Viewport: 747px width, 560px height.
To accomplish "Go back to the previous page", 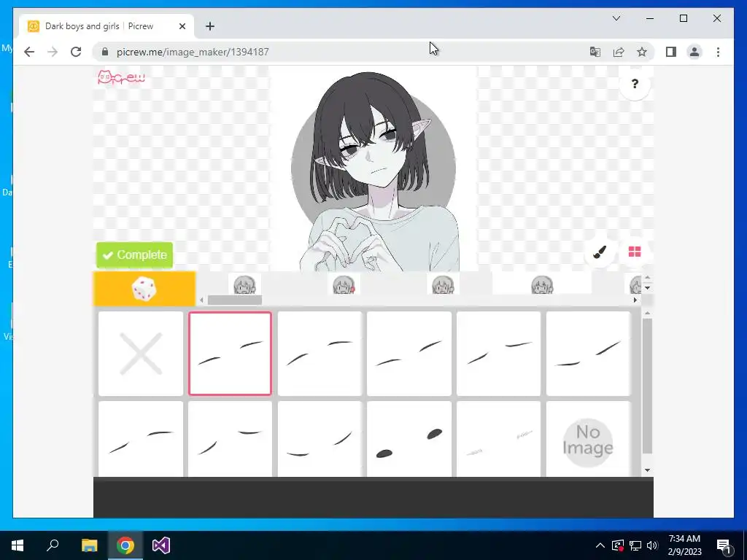I will [x=29, y=52].
